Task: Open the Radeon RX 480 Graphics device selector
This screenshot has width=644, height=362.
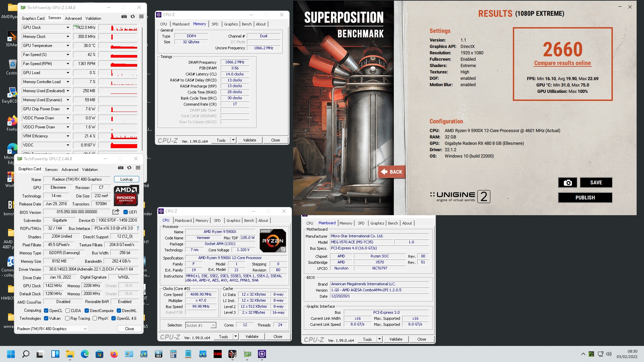Action: tap(52, 329)
